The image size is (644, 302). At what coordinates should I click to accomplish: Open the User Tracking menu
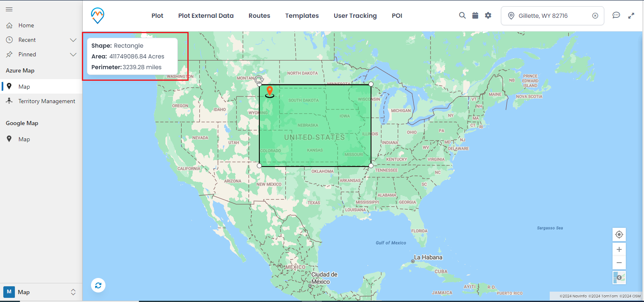(x=355, y=16)
